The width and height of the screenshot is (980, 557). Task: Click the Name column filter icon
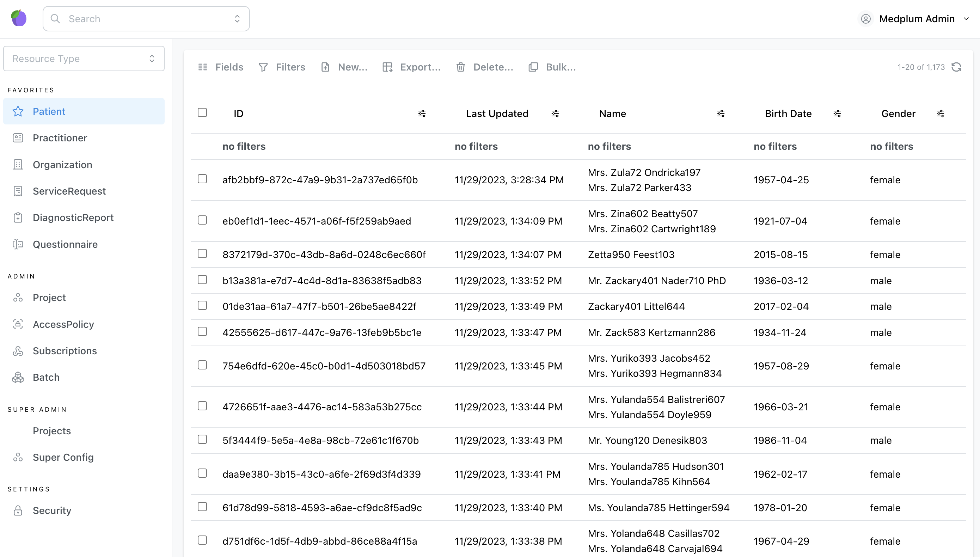721,113
